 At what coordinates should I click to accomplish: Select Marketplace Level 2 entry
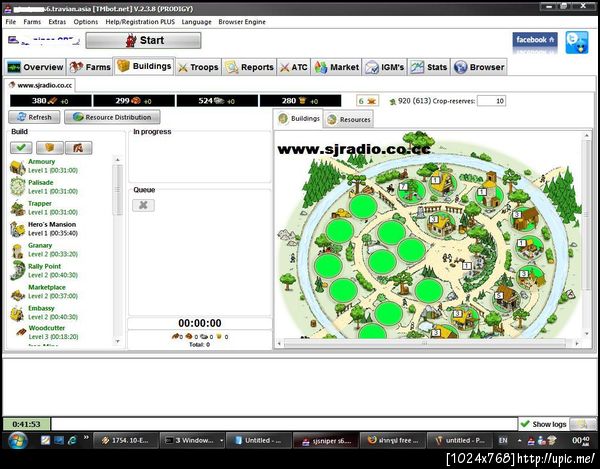click(53, 291)
